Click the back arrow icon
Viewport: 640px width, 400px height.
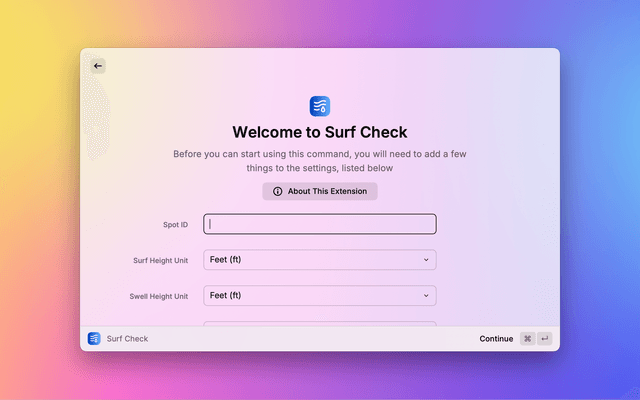(98, 66)
